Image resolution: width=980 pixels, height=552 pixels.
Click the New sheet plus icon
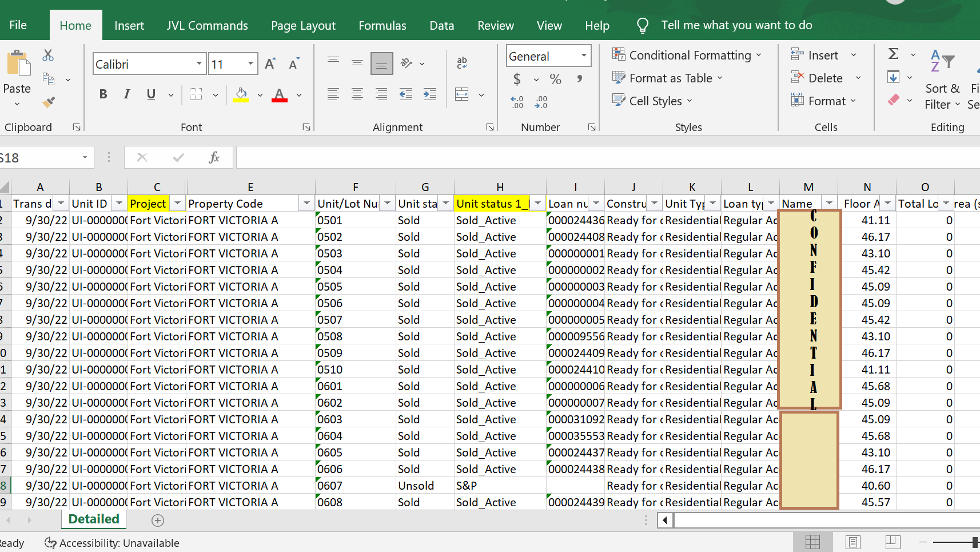pyautogui.click(x=158, y=521)
